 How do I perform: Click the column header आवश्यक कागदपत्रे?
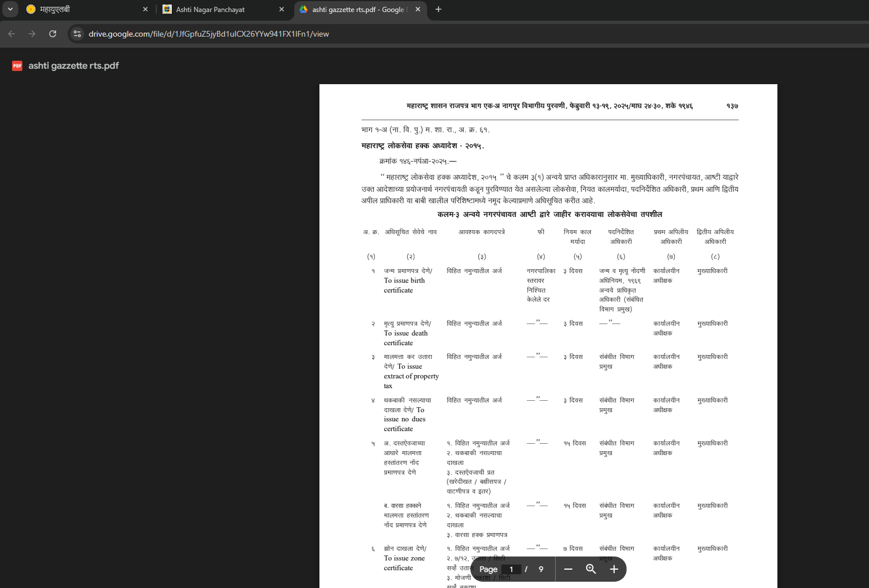point(481,232)
